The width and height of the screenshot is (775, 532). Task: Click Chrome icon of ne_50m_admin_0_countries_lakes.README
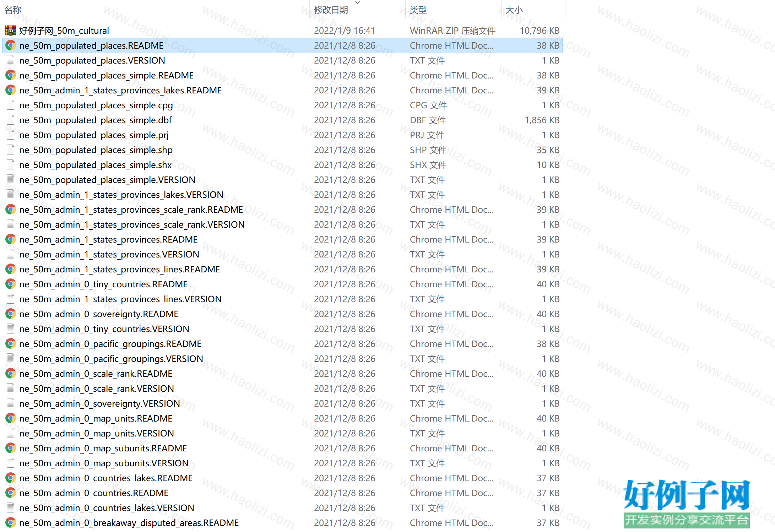coord(11,478)
